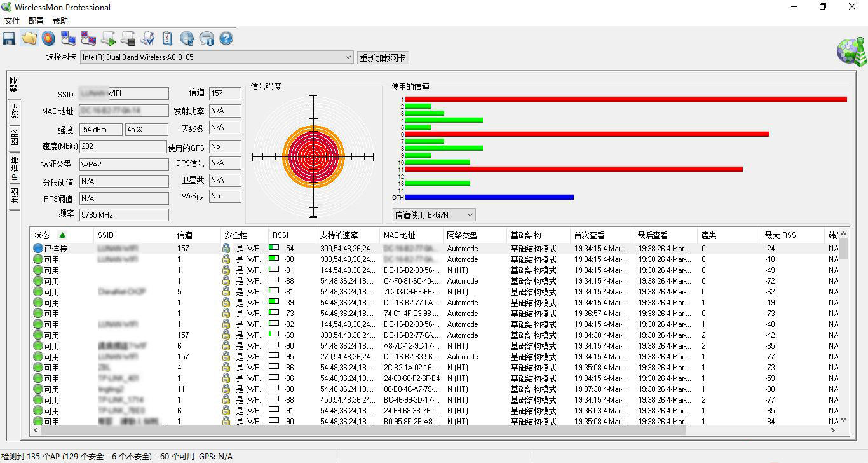The height and width of the screenshot is (463, 868).
Task: Select the 概要 side tab
Action: (x=13, y=85)
